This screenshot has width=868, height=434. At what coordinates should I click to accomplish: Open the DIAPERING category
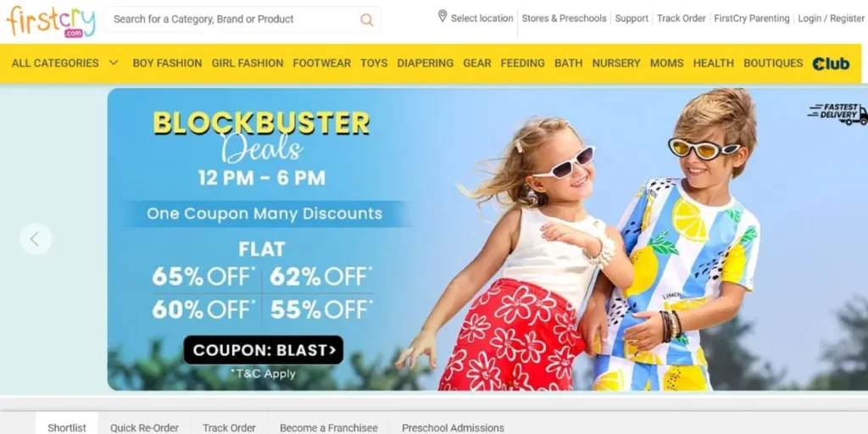(x=426, y=63)
